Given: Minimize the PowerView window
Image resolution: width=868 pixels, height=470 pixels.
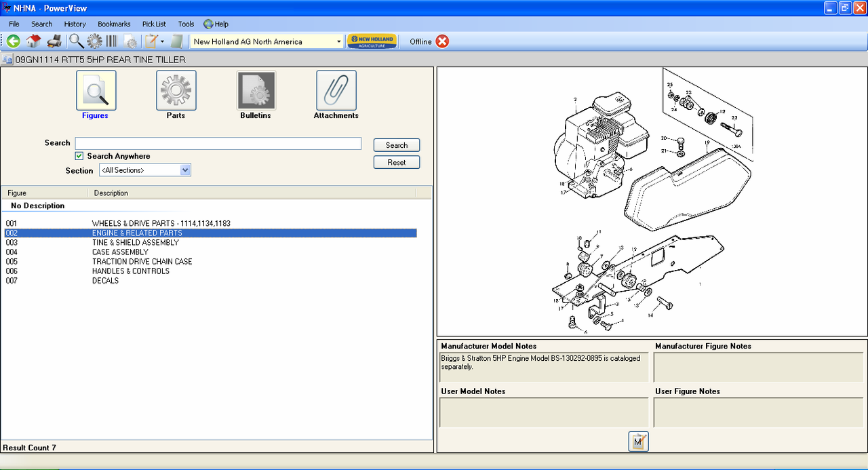Looking at the screenshot, I should tap(831, 7).
